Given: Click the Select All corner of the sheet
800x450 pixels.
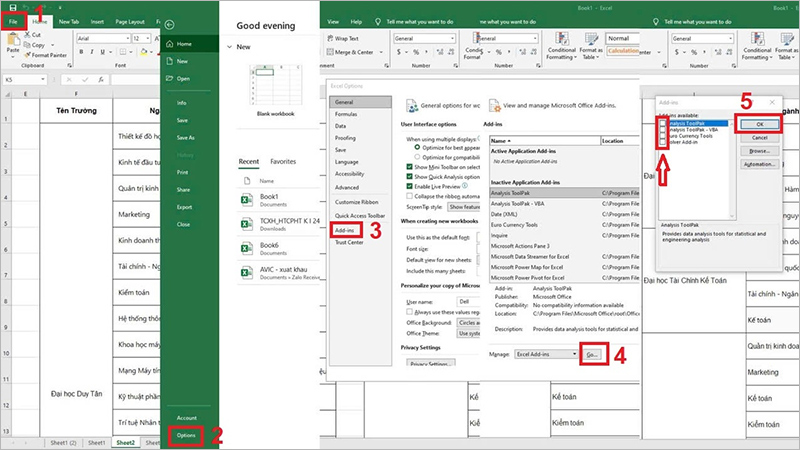Looking at the screenshot, I should (8, 94).
